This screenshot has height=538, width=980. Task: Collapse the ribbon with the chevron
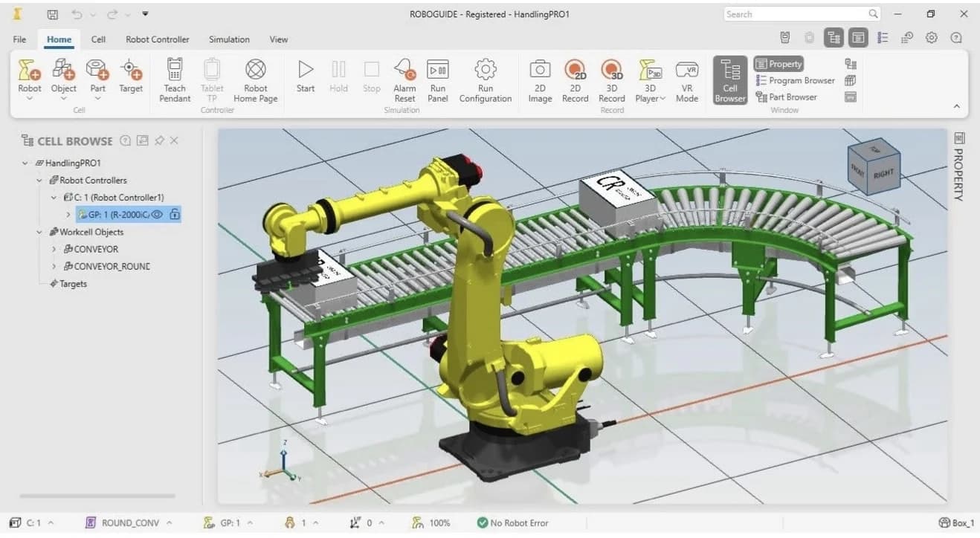[x=957, y=106]
